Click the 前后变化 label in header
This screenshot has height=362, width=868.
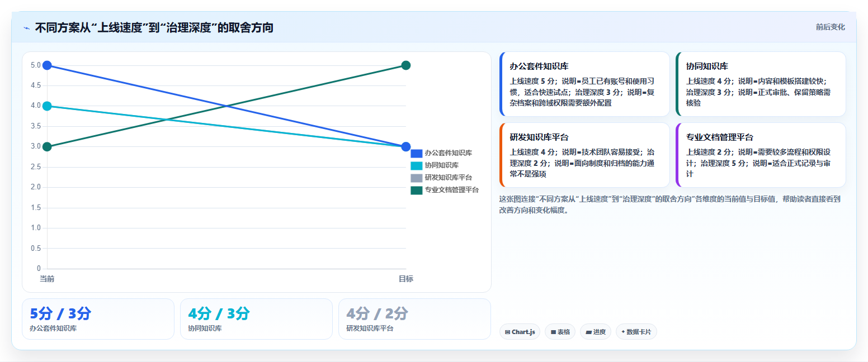point(830,27)
